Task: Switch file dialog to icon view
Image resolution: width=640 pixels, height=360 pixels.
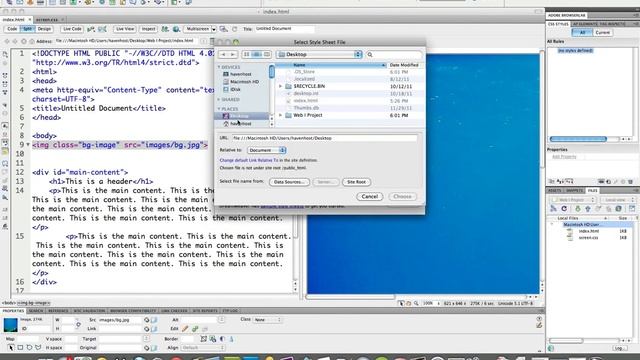Action: tap(247, 54)
